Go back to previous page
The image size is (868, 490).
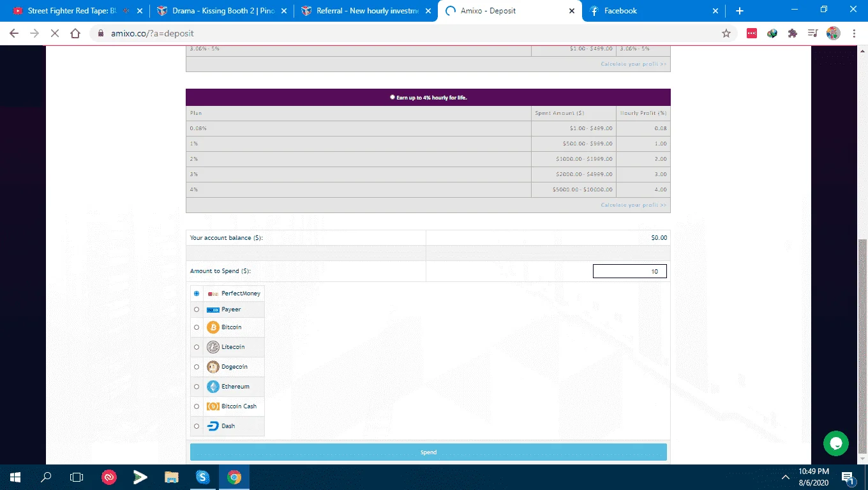tap(14, 33)
